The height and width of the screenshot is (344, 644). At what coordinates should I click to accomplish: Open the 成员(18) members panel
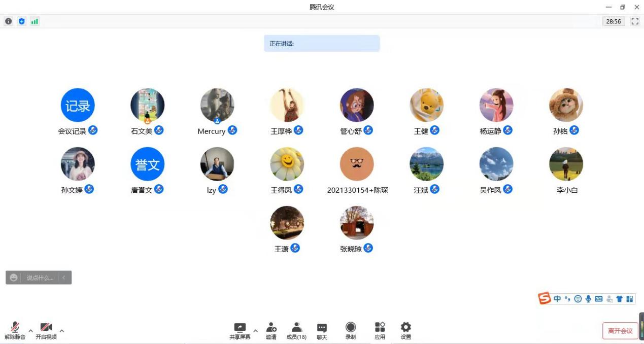pyautogui.click(x=296, y=330)
